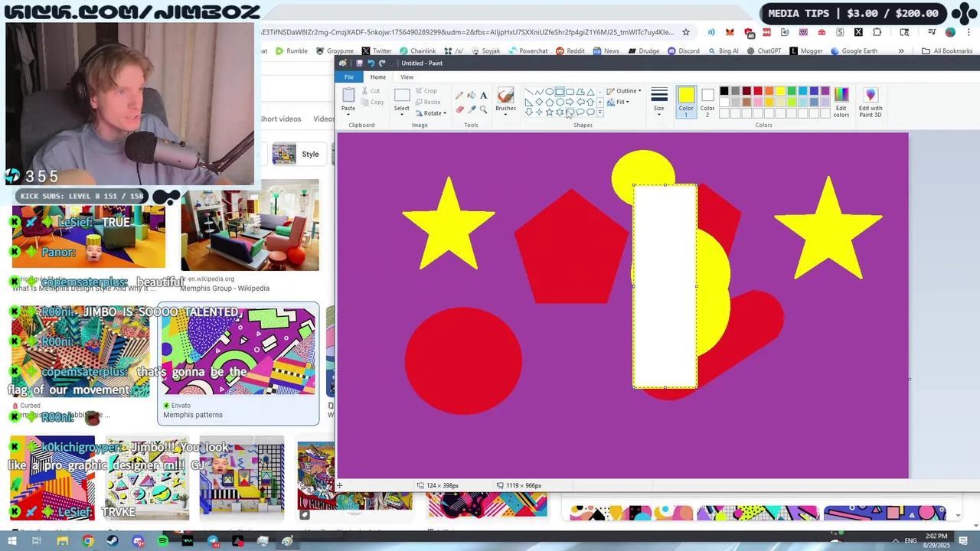Select the Color picker eyedropper tool
Viewport: 980px width, 551px height.
click(471, 109)
